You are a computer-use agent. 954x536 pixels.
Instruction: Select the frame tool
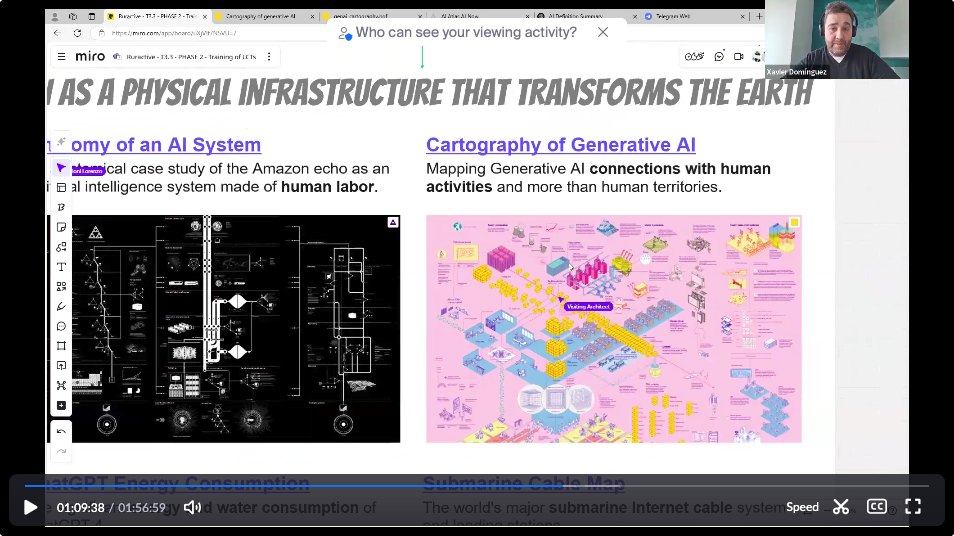pos(61,346)
